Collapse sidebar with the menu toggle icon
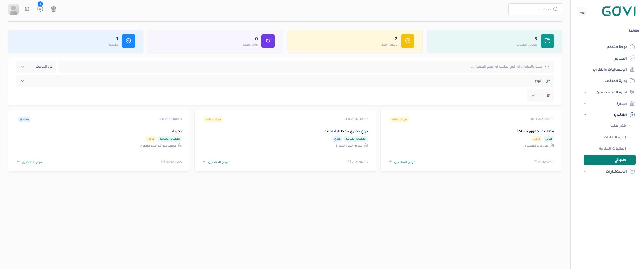Image resolution: width=644 pixels, height=269 pixels. tap(582, 12)
